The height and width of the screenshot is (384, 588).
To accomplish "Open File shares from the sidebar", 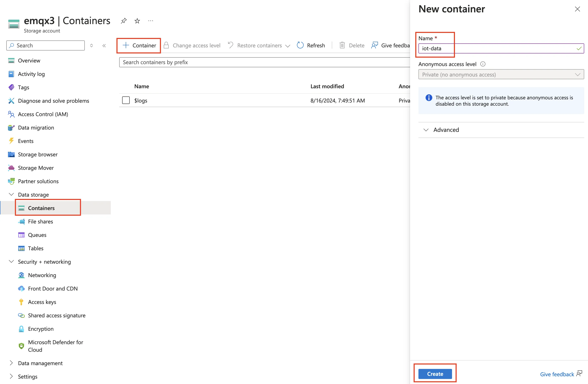I will coord(40,221).
